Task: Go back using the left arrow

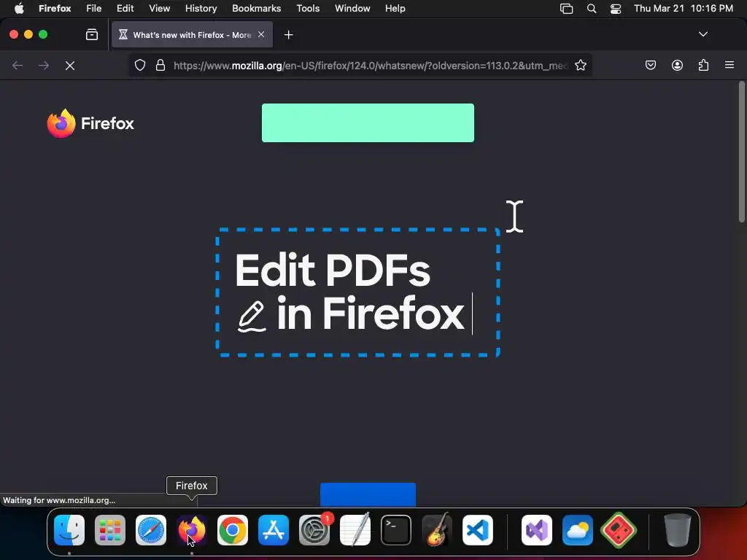Action: coord(18,66)
